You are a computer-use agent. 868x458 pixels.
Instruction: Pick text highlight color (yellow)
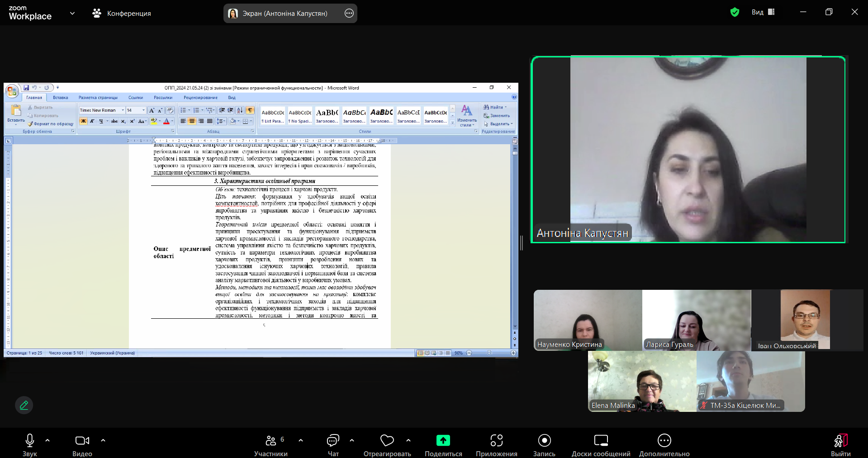click(154, 121)
